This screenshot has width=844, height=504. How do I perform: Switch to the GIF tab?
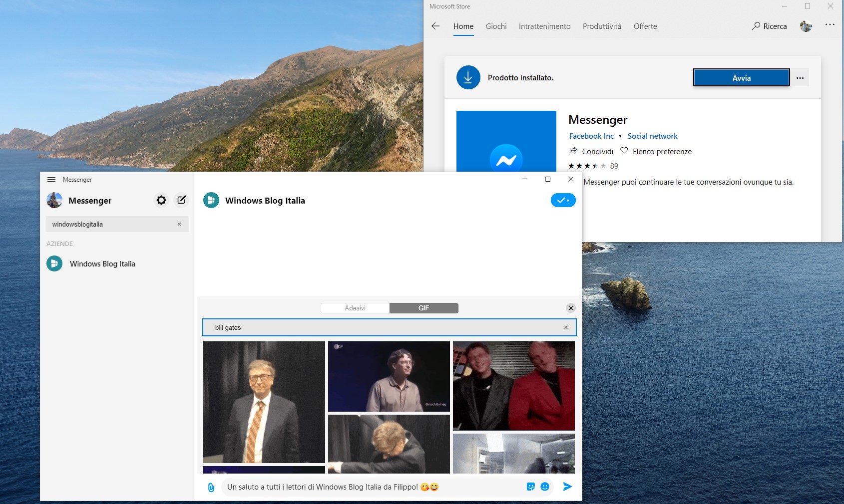point(423,308)
